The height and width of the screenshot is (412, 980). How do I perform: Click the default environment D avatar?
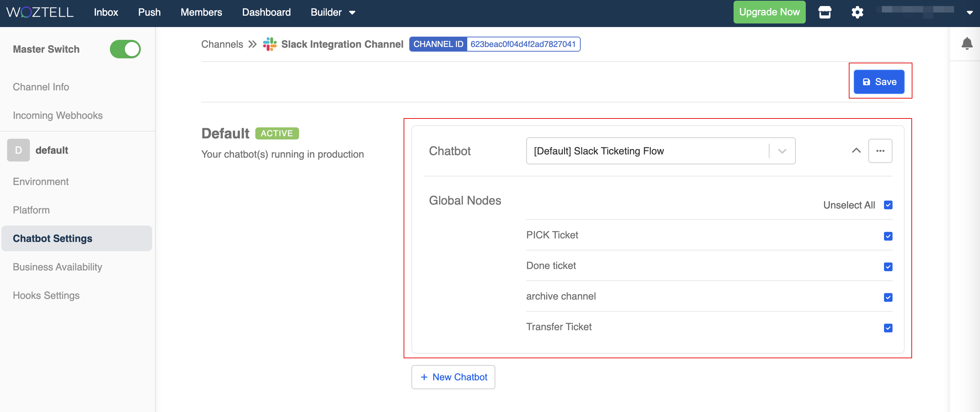point(18,150)
